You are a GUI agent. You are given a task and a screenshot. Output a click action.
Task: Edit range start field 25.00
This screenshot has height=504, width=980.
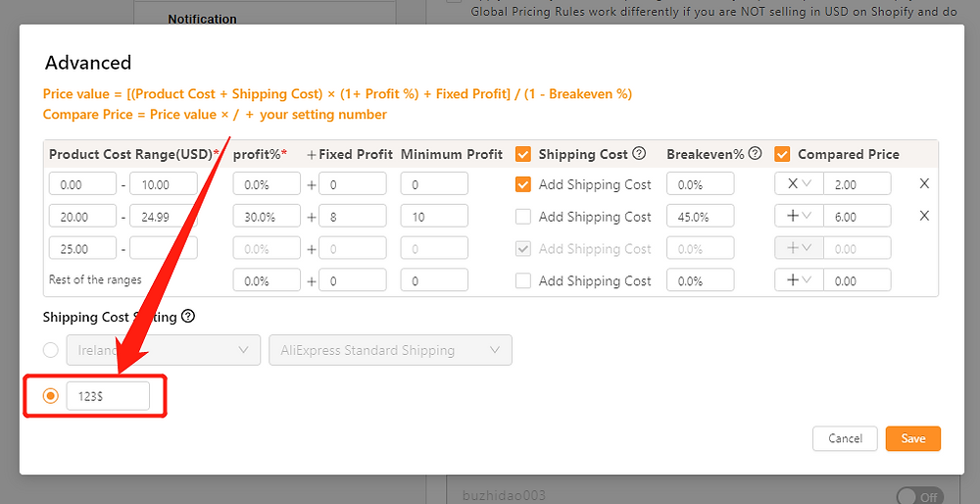point(82,248)
